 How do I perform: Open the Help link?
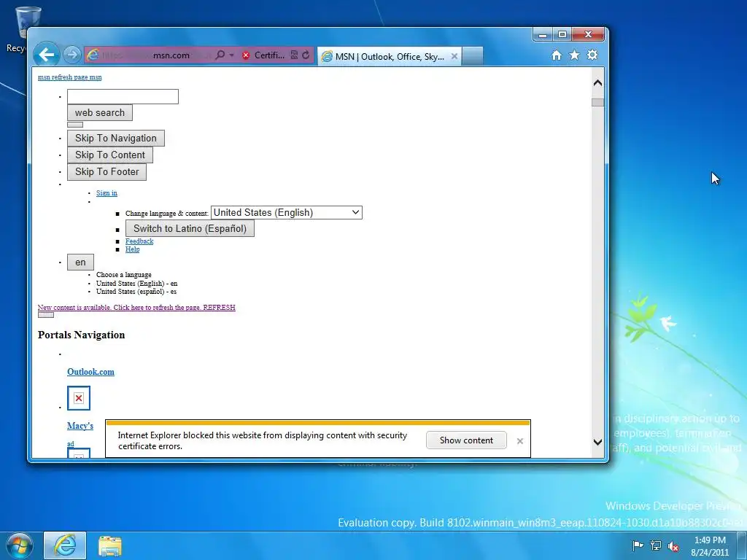[x=133, y=249]
